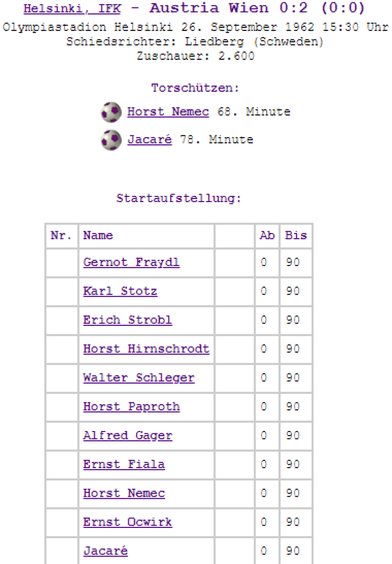Click Horst Nemec in the lineup table
This screenshot has width=392, height=564.
pyautogui.click(x=124, y=493)
